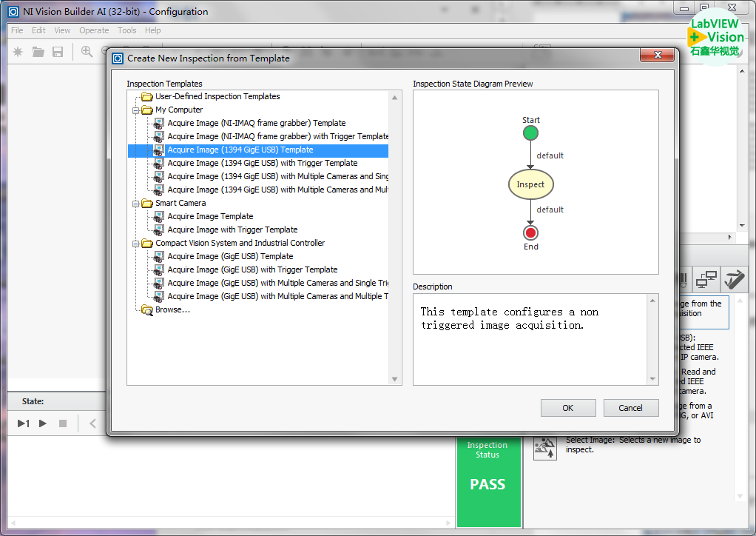
Task: Open the Operate menu
Action: coord(94,30)
